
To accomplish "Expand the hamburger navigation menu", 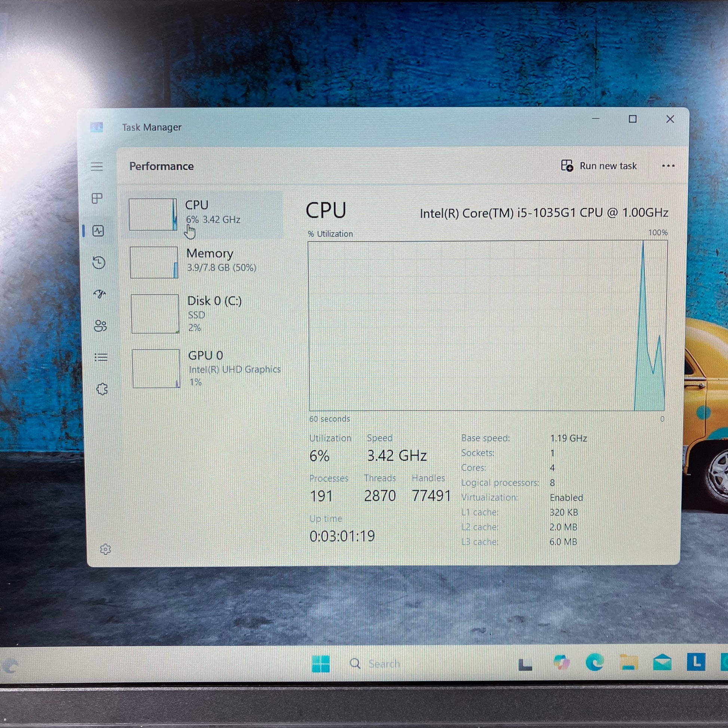I will (97, 166).
